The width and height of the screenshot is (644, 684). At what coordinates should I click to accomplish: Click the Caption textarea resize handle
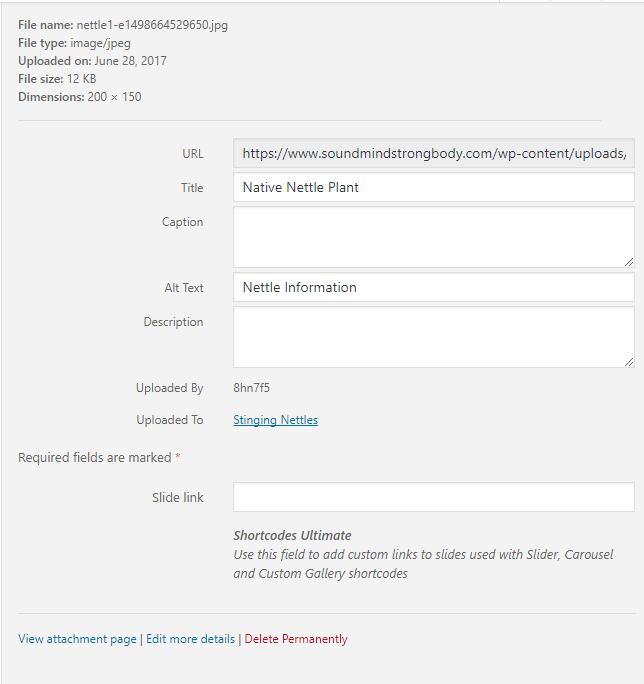629,262
